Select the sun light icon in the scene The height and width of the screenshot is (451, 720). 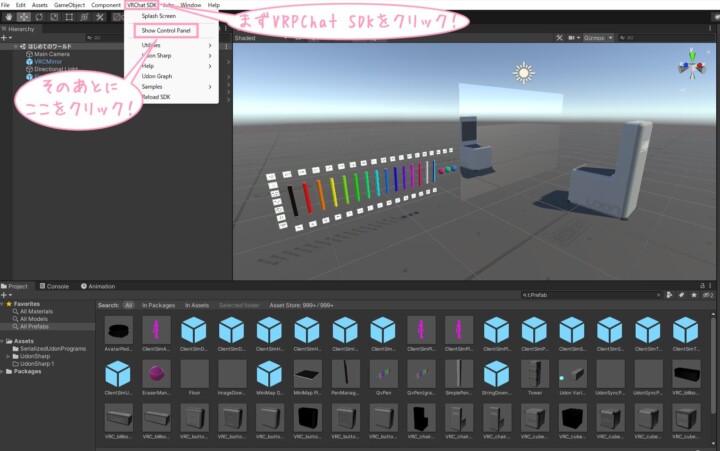[523, 73]
